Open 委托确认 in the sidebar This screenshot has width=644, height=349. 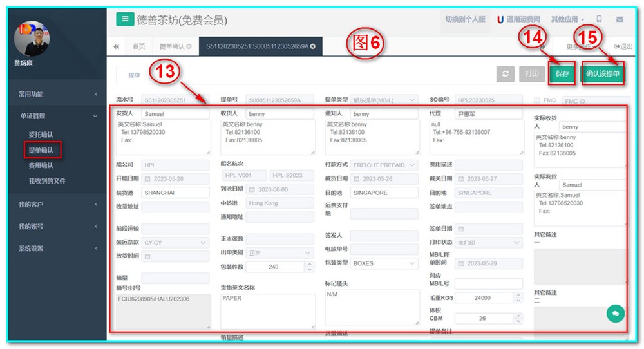coord(41,135)
